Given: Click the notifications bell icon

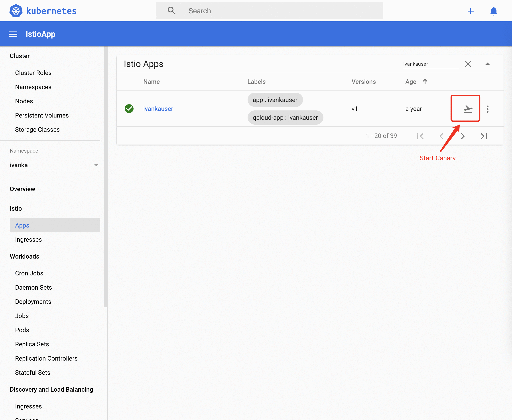Looking at the screenshot, I should [493, 11].
